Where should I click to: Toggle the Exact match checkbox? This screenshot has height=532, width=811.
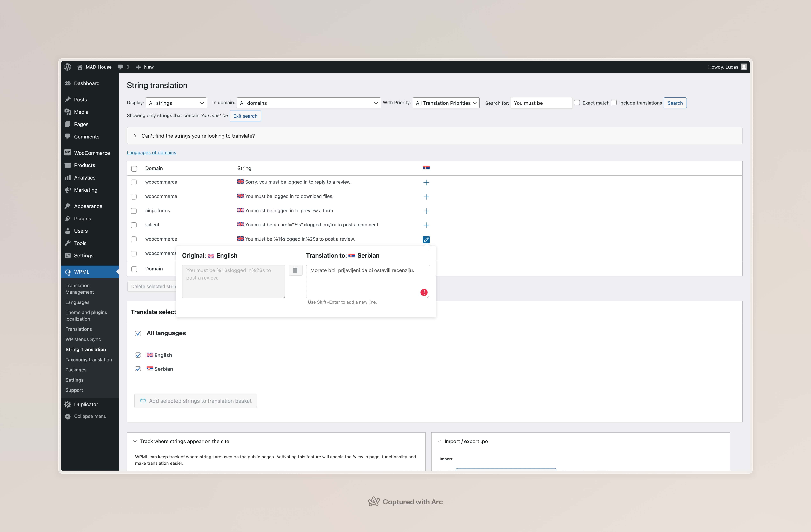[577, 103]
